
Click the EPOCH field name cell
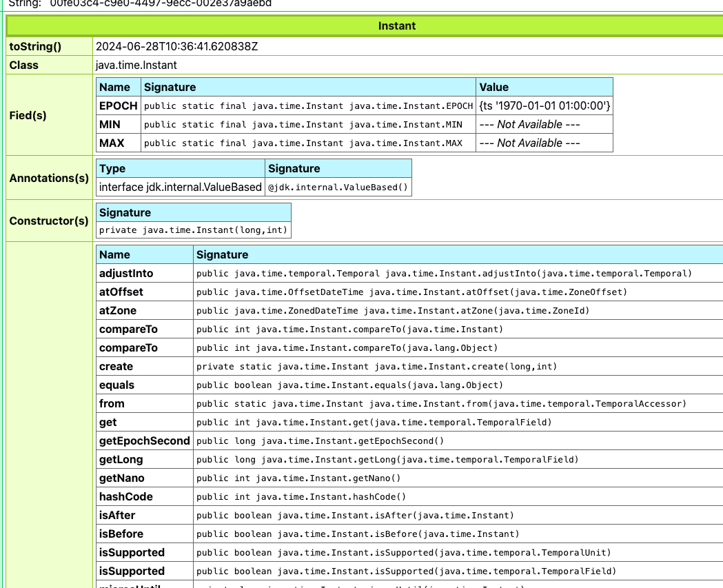(119, 106)
